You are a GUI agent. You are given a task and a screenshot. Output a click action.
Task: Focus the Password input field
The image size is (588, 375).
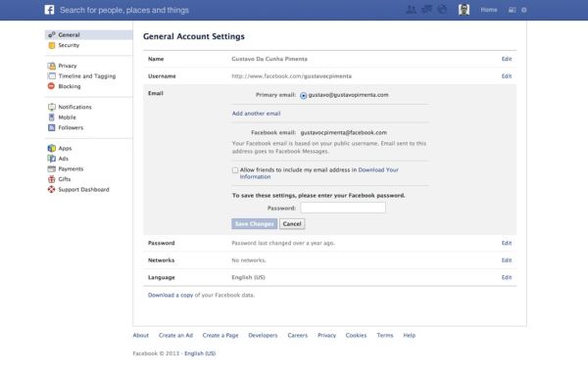343,208
